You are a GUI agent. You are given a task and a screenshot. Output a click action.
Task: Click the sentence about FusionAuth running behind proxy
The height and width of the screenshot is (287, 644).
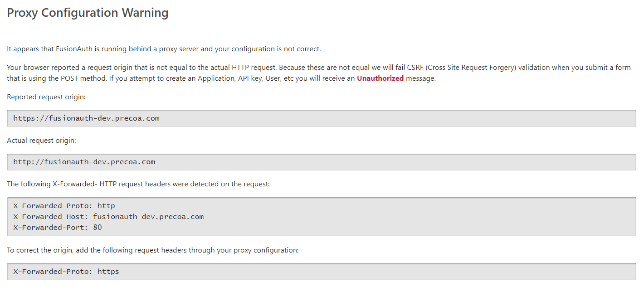click(x=164, y=49)
